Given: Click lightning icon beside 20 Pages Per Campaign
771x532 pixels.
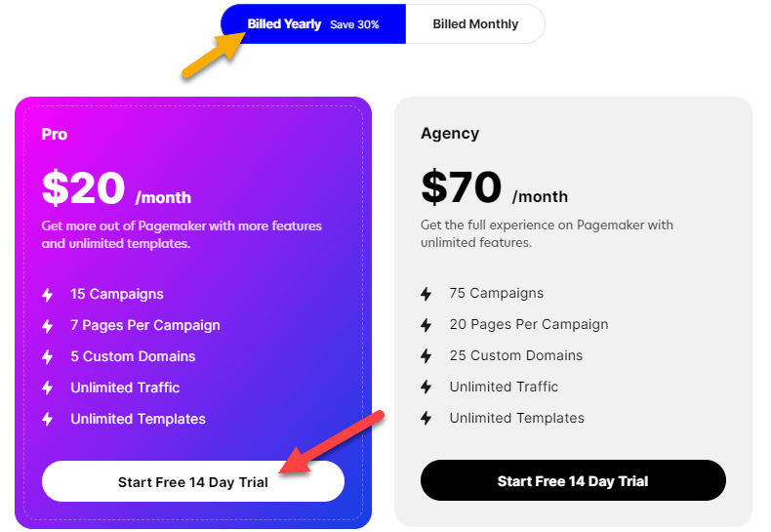Looking at the screenshot, I should pos(426,325).
